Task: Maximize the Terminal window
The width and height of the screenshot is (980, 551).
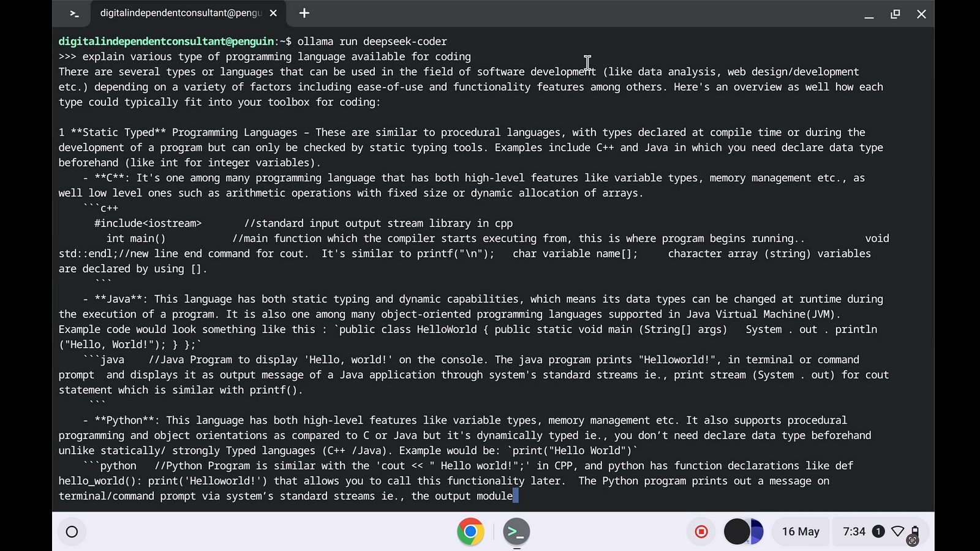Action: click(895, 14)
